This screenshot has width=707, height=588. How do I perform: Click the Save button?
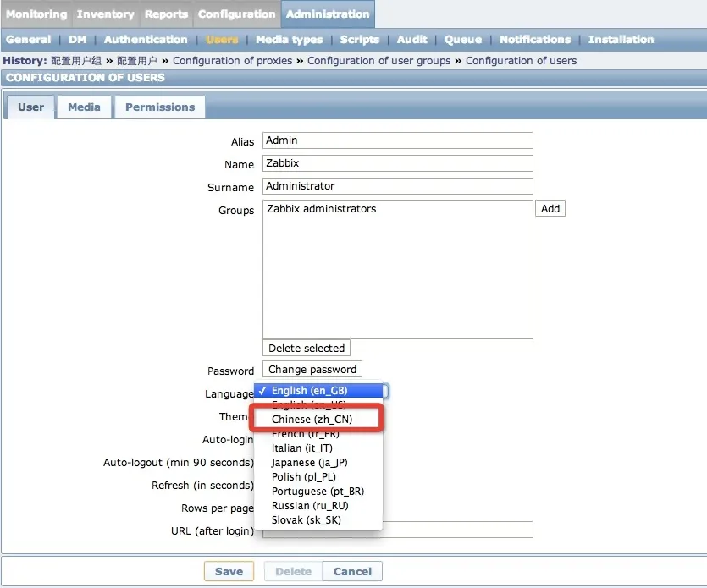tap(229, 571)
